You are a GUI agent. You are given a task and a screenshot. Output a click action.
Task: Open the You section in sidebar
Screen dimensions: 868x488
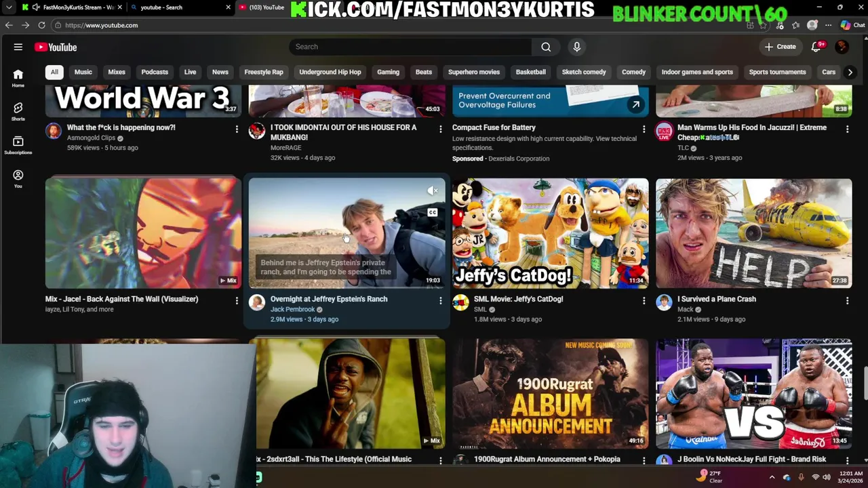click(18, 179)
